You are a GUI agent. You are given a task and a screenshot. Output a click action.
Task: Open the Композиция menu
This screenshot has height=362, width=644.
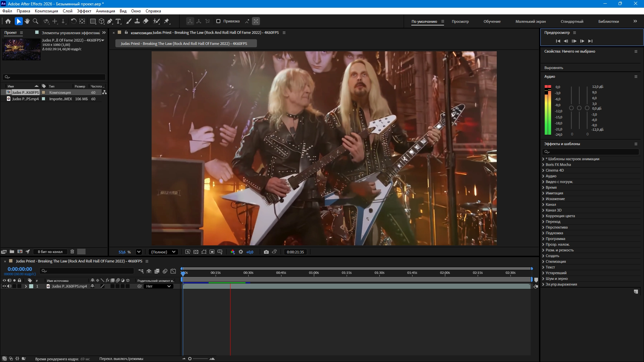click(x=46, y=11)
